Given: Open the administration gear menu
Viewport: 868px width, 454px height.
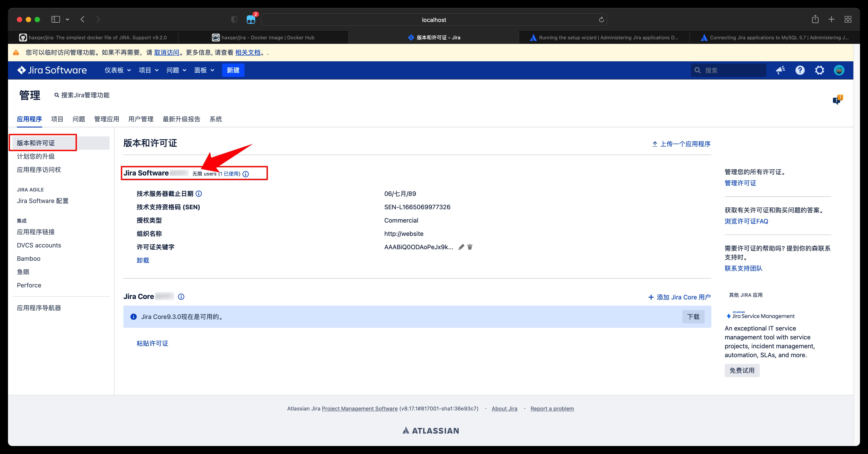Looking at the screenshot, I should [x=819, y=70].
